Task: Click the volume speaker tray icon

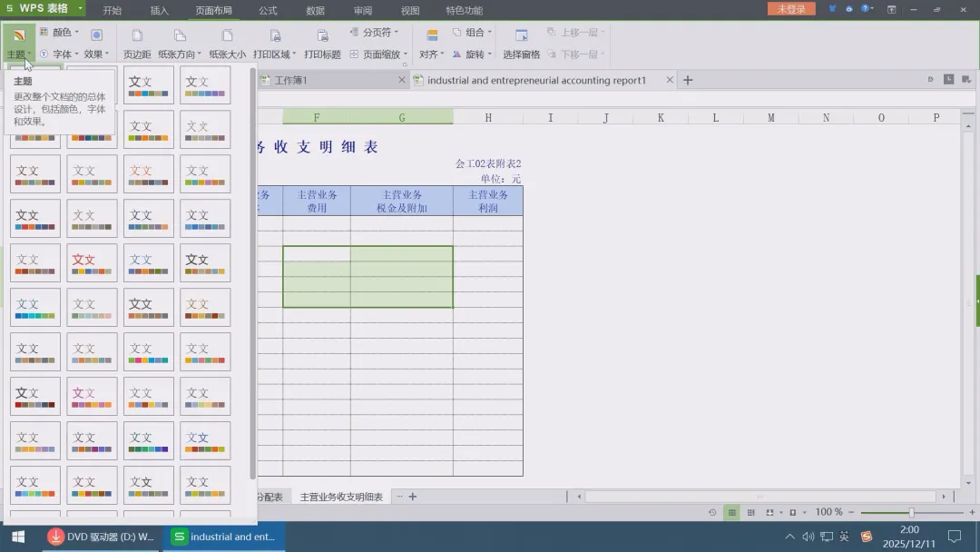Action: coord(808,537)
